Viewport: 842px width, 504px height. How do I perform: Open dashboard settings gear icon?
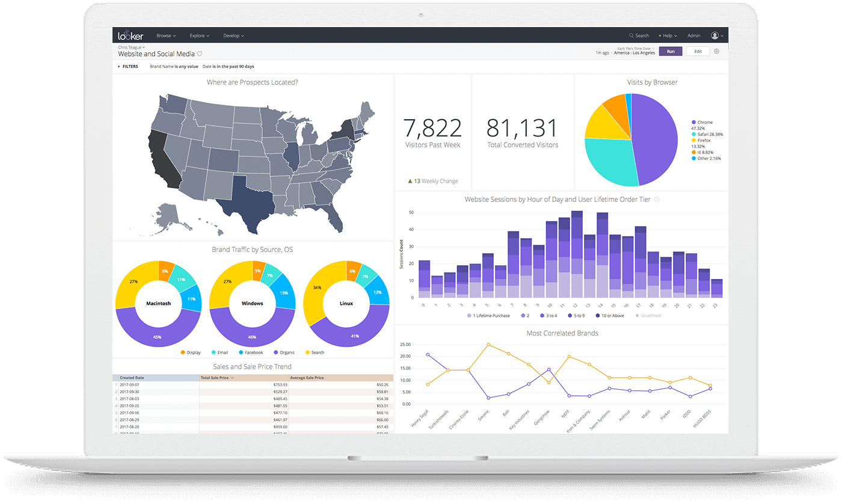(716, 52)
